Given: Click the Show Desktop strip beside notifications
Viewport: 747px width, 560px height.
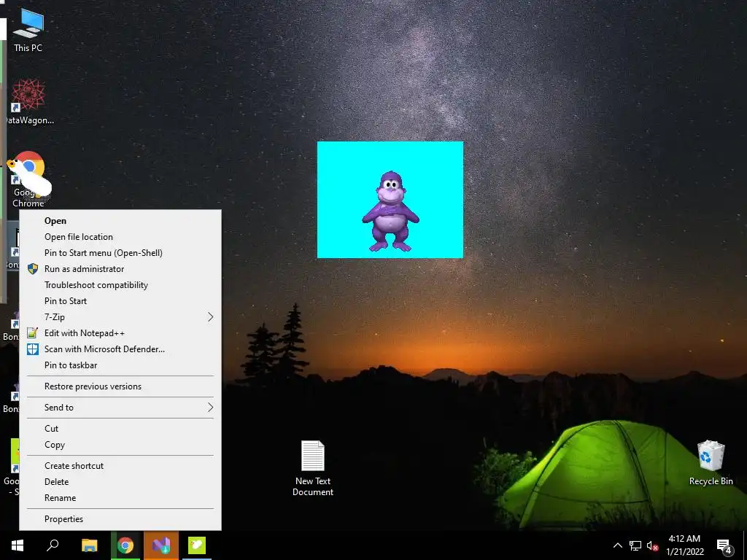Looking at the screenshot, I should click(745, 545).
